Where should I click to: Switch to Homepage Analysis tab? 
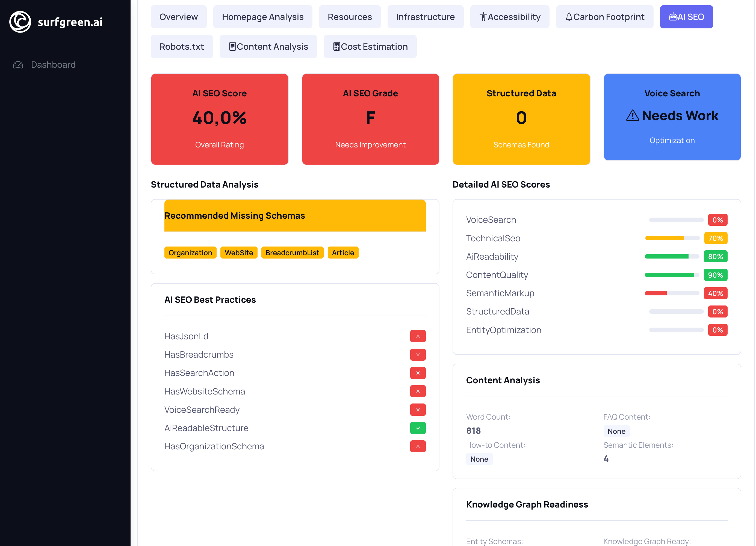coord(263,17)
